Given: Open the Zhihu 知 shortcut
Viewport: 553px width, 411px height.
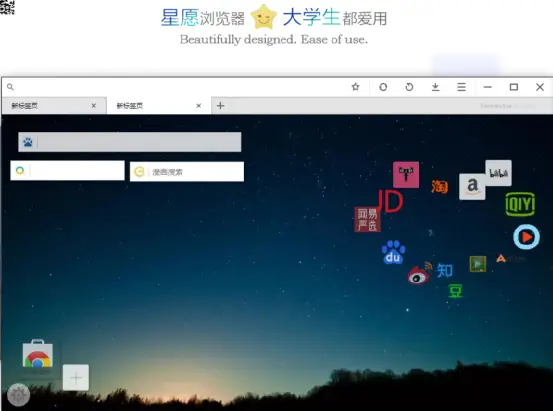Looking at the screenshot, I should tap(444, 271).
